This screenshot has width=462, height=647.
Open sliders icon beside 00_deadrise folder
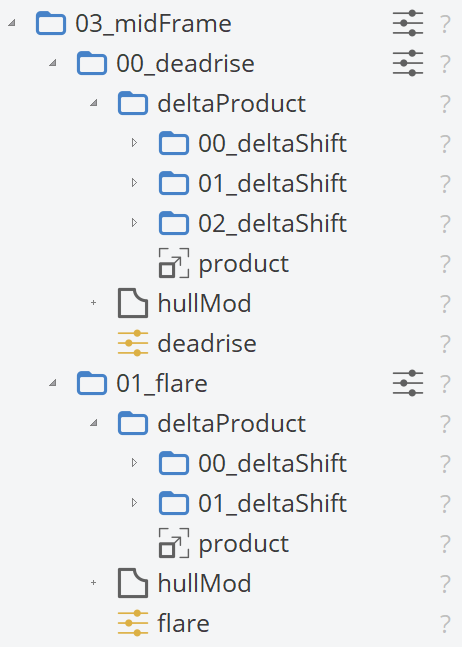[408, 63]
